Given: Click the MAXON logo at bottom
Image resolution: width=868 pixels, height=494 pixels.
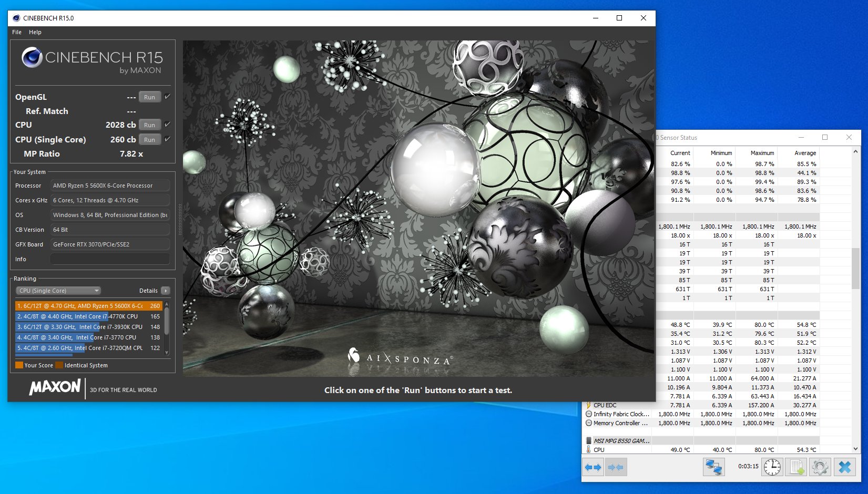Looking at the screenshot, I should tap(55, 387).
